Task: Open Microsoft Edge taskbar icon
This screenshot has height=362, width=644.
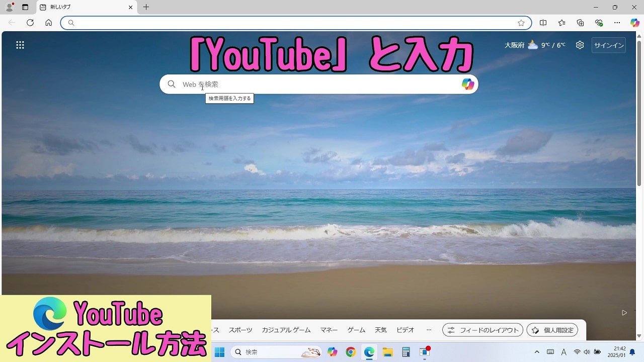Action: tap(369, 352)
